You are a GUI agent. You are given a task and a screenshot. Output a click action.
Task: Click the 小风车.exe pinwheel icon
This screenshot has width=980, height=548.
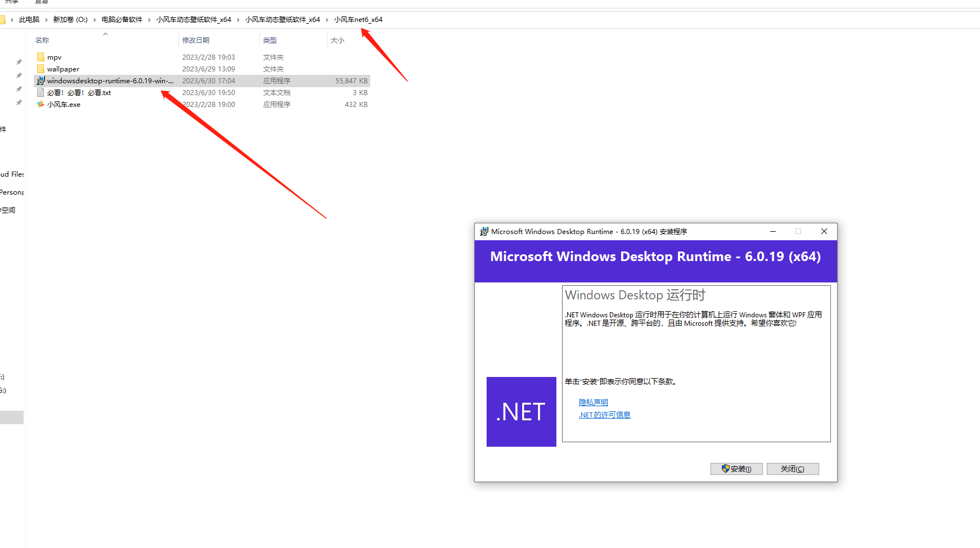tap(41, 104)
